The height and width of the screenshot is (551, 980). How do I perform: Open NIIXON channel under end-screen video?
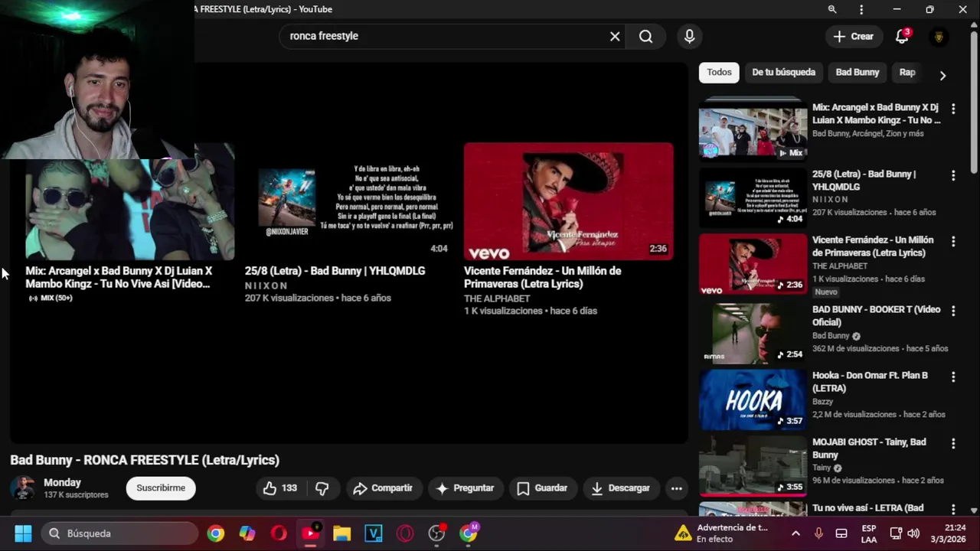266,285
